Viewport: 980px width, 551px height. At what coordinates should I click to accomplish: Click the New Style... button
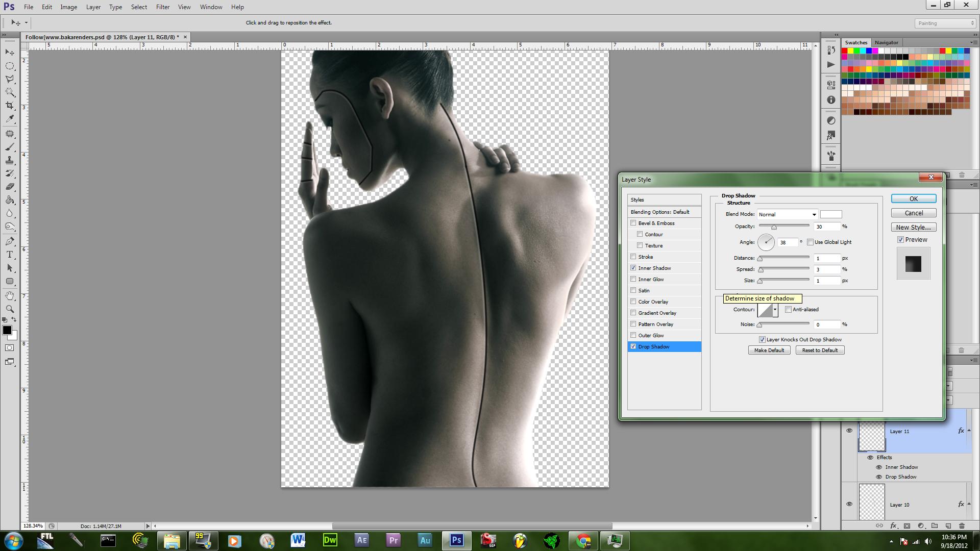click(x=914, y=227)
